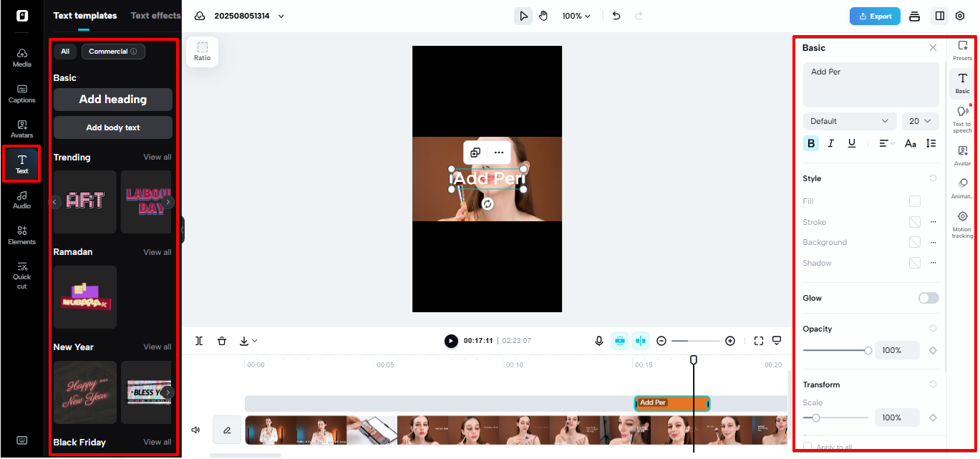The width and height of the screenshot is (980, 459).
Task: Open the Audio panel in left sidebar
Action: (21, 198)
